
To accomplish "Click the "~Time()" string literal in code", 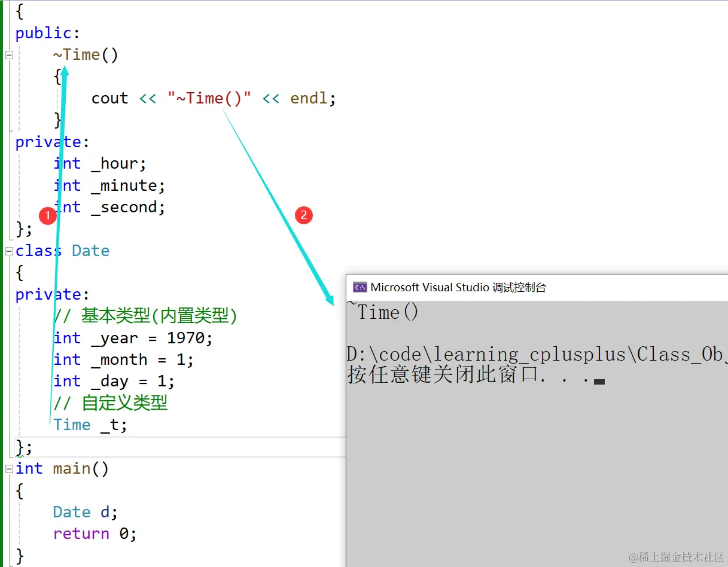I will pyautogui.click(x=209, y=99).
